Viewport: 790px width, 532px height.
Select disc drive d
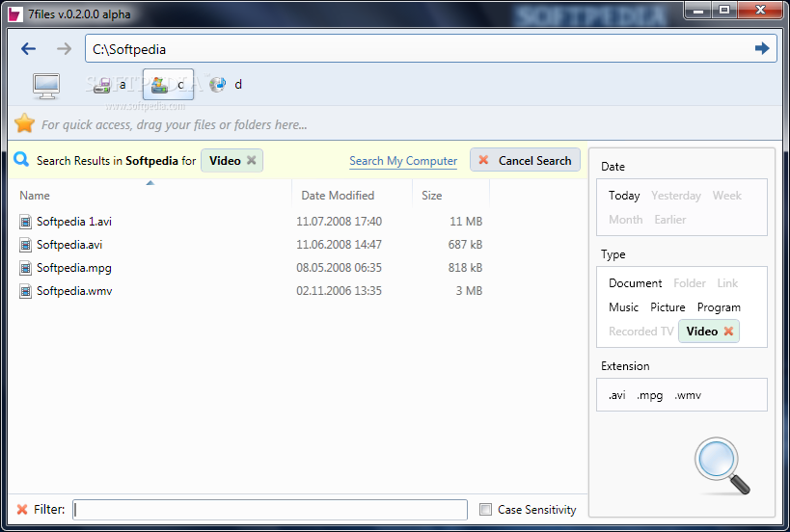point(225,85)
